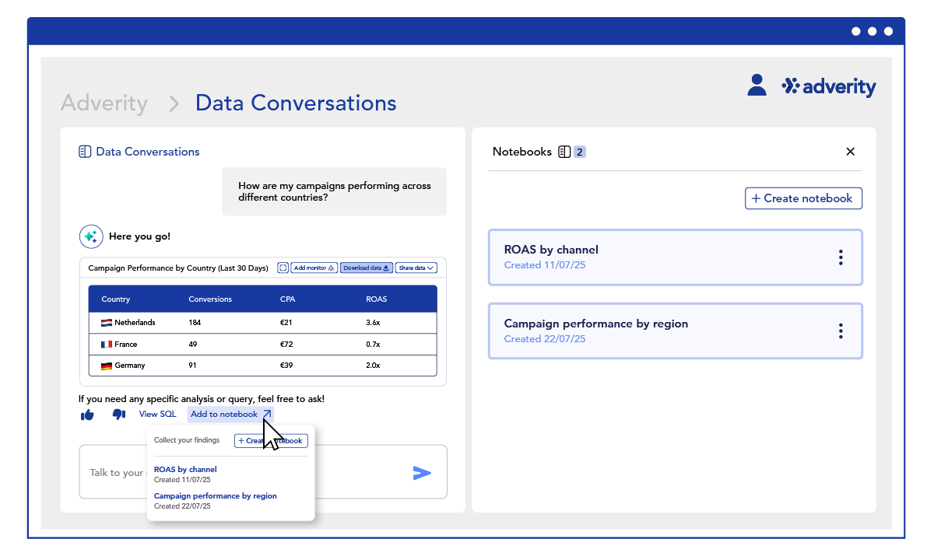Select the Netherlands country name cell

click(x=135, y=323)
